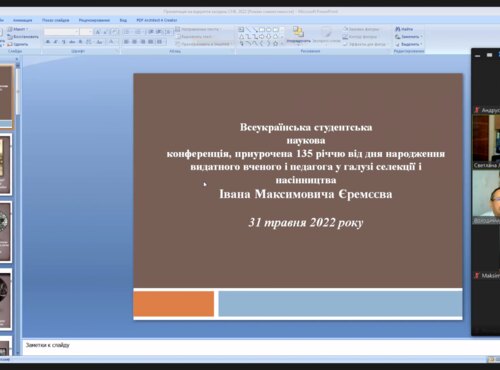Click the Упорядочить (Arrange) icon
Image resolution: width=500 pixels, height=370 pixels.
(298, 36)
